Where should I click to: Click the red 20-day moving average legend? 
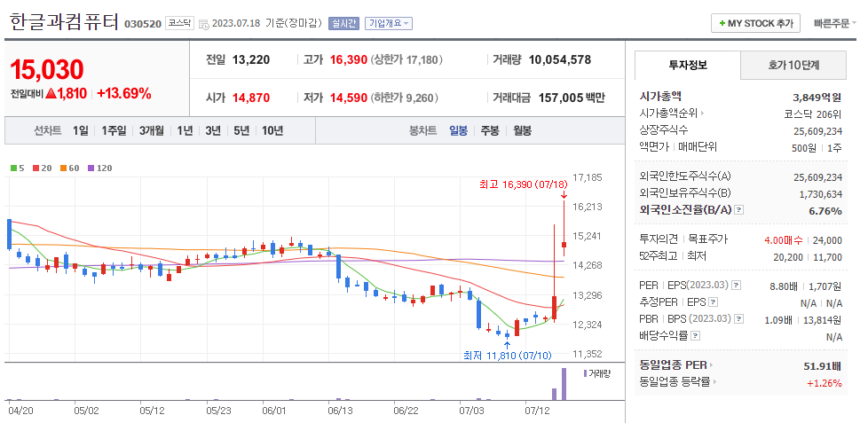click(42, 168)
